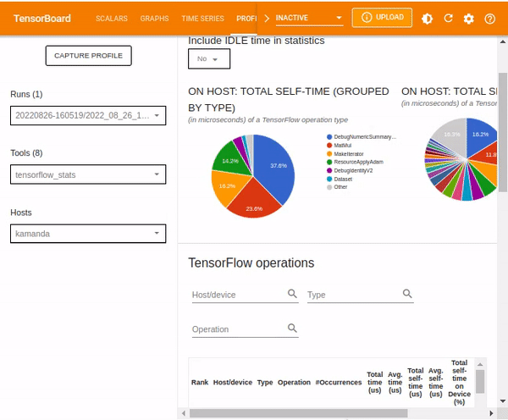Click the main page vertical scrollbar thumb

coord(503,132)
